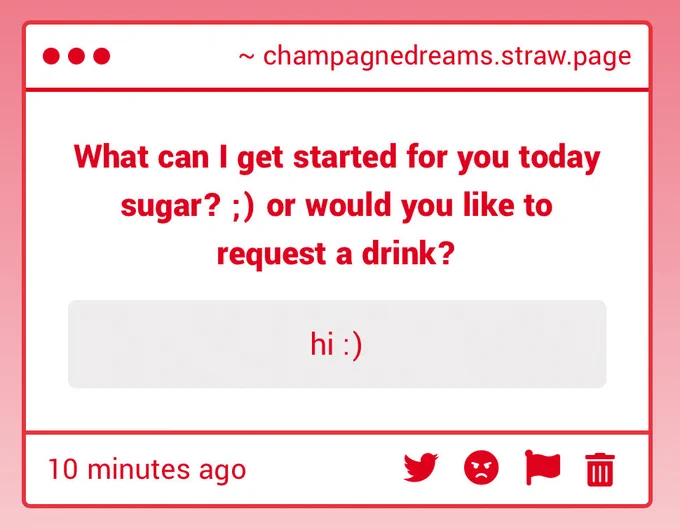Open the champagnedreams.straw.page link
680x530 pixels.
447,57
